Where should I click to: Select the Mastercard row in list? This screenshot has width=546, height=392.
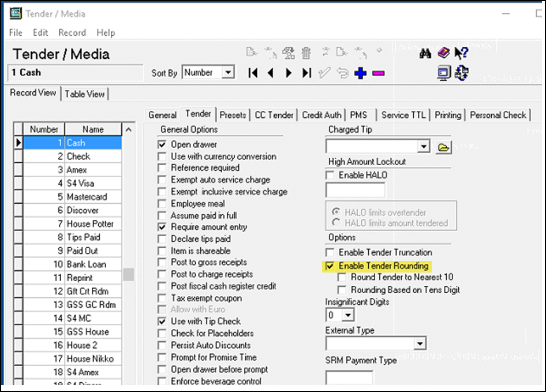point(87,197)
